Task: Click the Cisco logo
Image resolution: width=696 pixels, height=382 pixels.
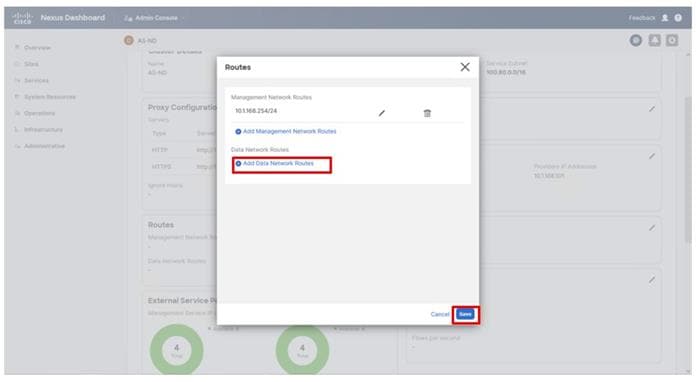Action: pyautogui.click(x=22, y=18)
